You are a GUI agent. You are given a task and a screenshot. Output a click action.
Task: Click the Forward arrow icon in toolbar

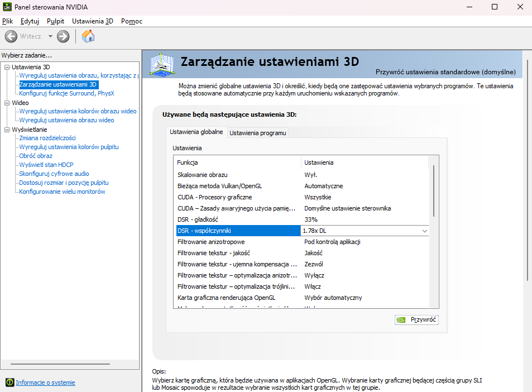(63, 36)
